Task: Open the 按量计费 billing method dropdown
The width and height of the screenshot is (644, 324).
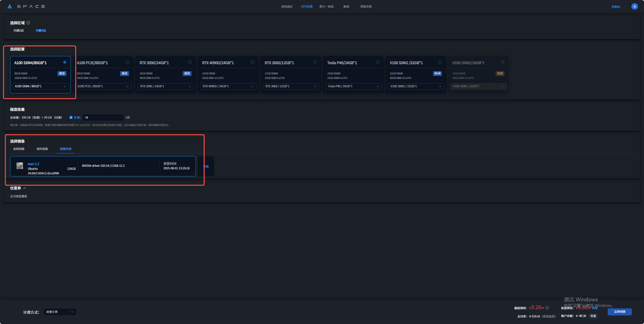Action: pos(60,312)
